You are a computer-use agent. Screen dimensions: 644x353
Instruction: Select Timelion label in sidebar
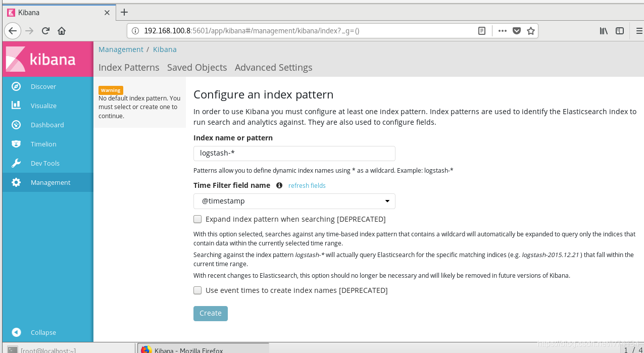click(x=43, y=144)
